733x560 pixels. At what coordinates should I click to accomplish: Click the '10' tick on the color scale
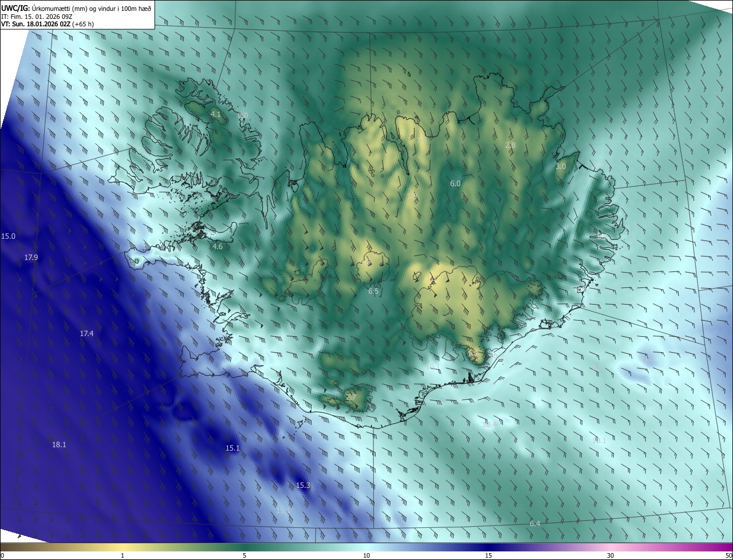[x=366, y=555]
